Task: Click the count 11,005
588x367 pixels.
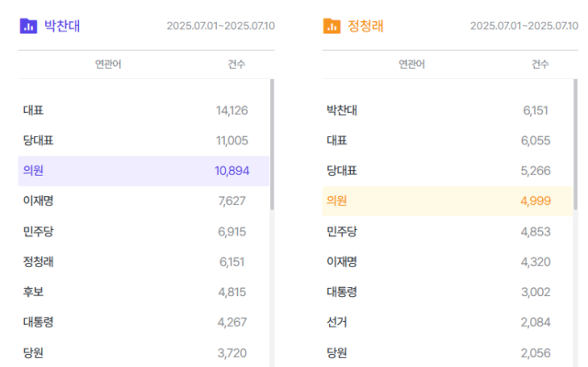Action: 232,141
